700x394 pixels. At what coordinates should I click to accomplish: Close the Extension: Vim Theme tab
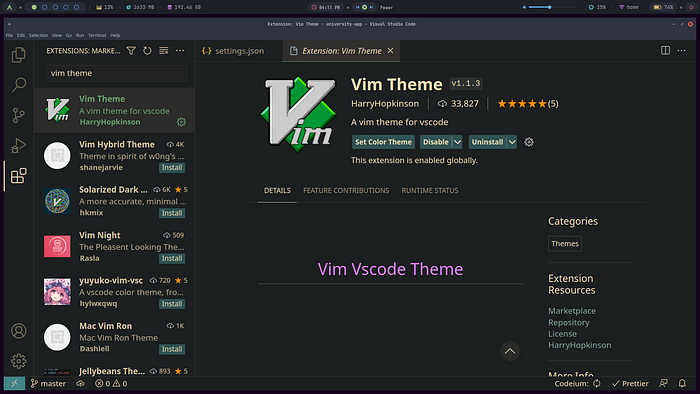pyautogui.click(x=391, y=51)
